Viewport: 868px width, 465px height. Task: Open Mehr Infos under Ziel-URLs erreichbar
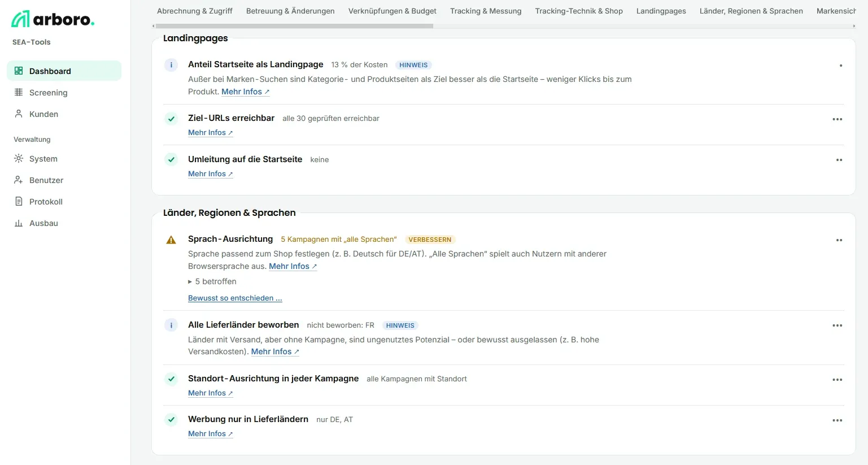coord(211,133)
